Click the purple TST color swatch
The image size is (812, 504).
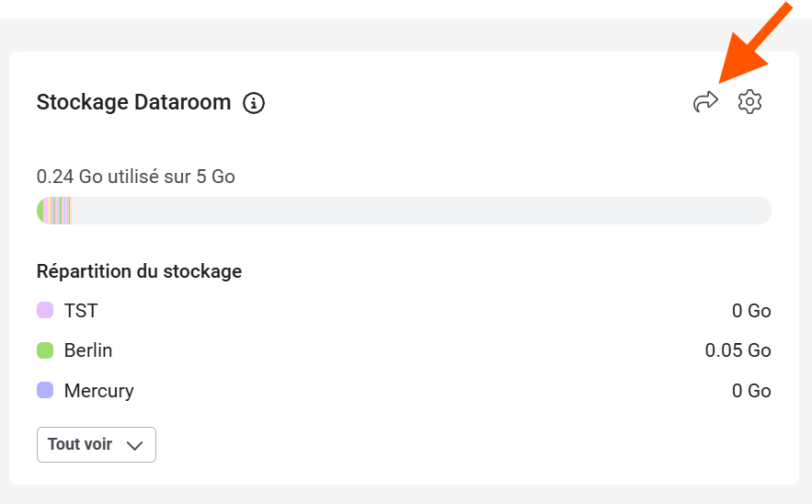pos(45,311)
